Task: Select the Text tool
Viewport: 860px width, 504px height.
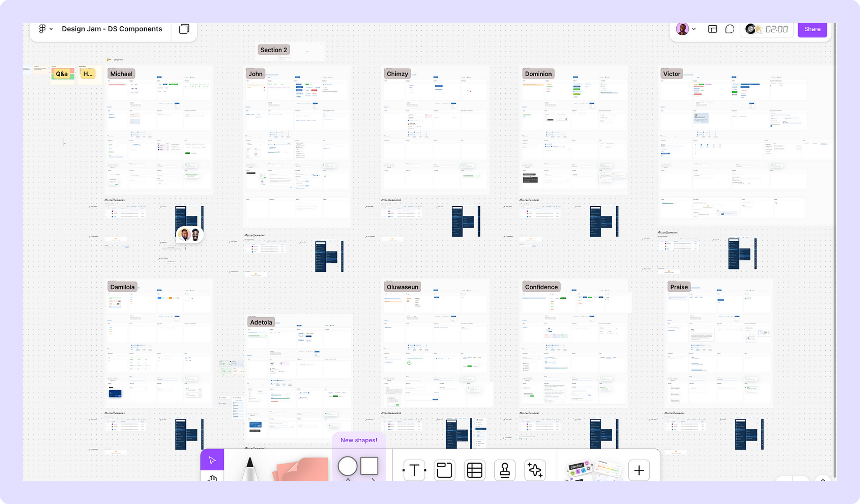Action: click(414, 470)
